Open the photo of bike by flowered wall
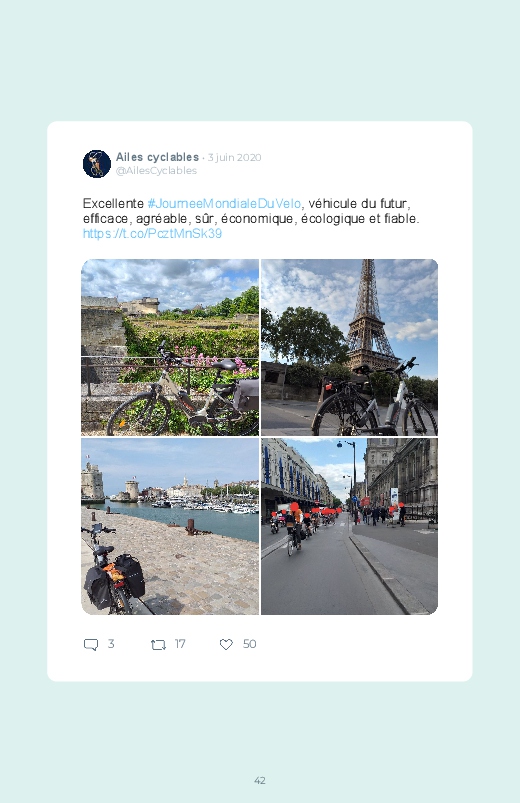The image size is (520, 803). (170, 347)
